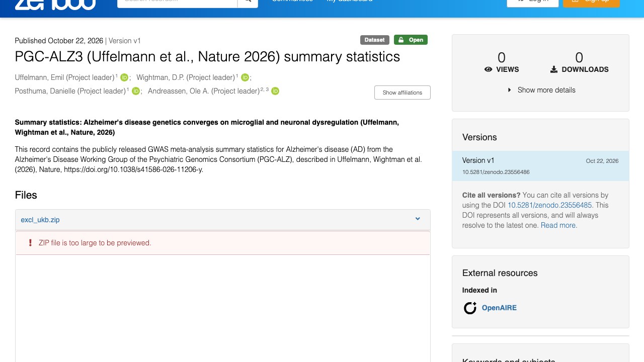Click the Versions panel heading
This screenshot has width=644, height=362.
tap(479, 137)
